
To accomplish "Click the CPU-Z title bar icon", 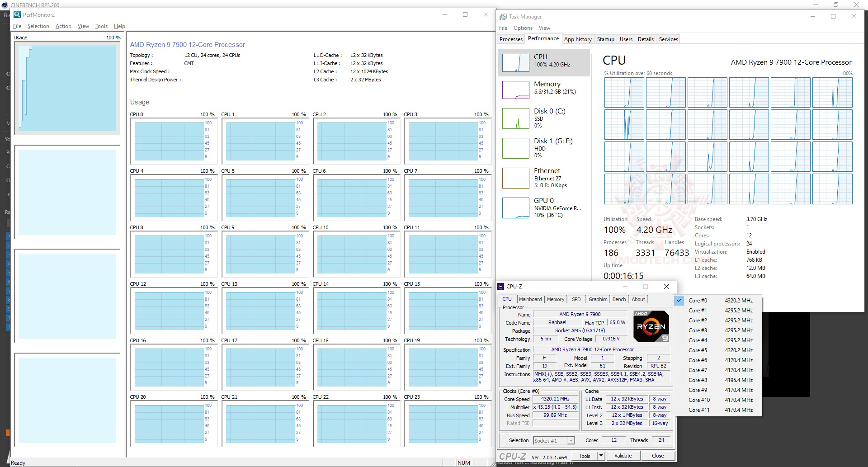I will click(x=500, y=286).
